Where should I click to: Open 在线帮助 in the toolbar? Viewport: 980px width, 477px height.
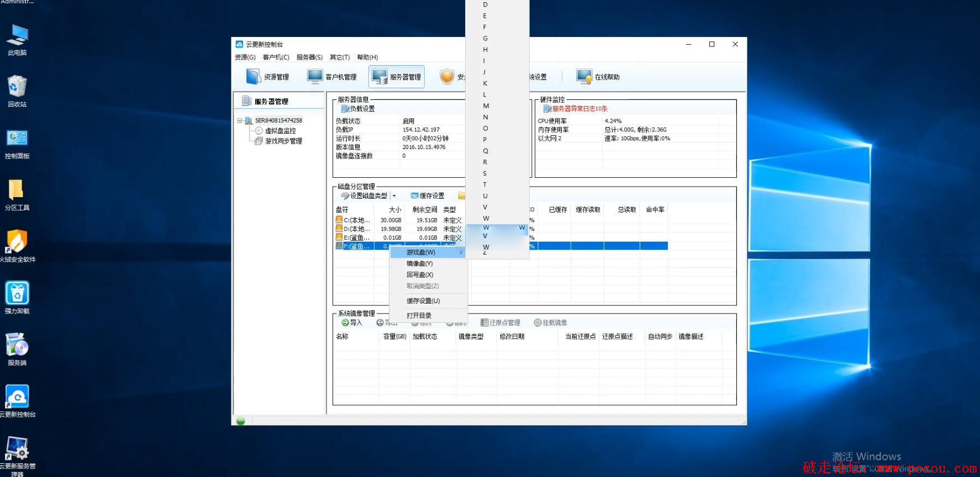(x=598, y=77)
